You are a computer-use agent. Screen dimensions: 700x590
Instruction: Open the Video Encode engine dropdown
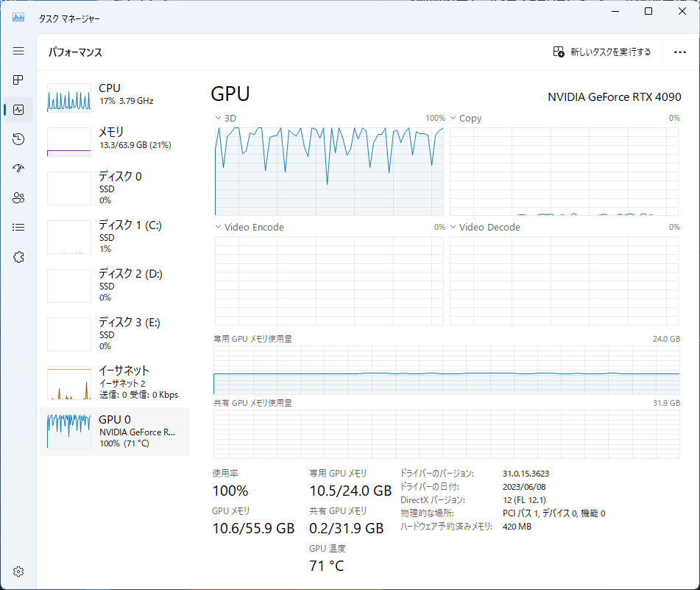[x=218, y=227]
